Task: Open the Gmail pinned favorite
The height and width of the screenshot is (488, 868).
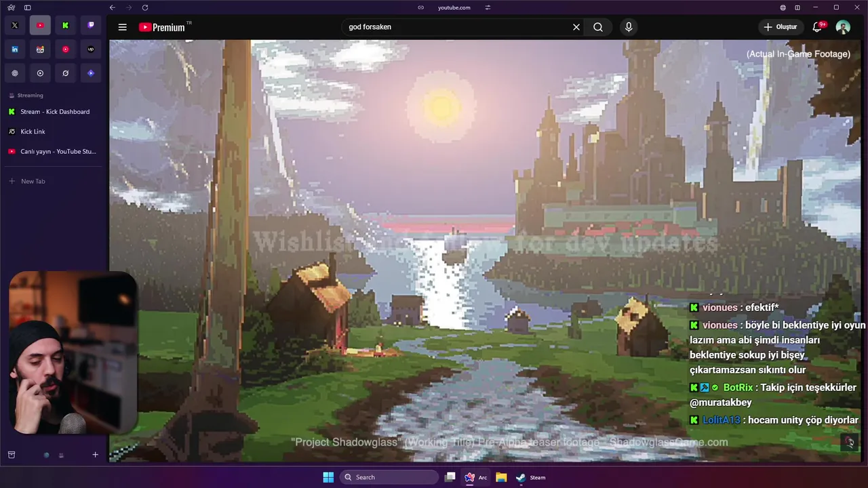Action: pyautogui.click(x=40, y=49)
